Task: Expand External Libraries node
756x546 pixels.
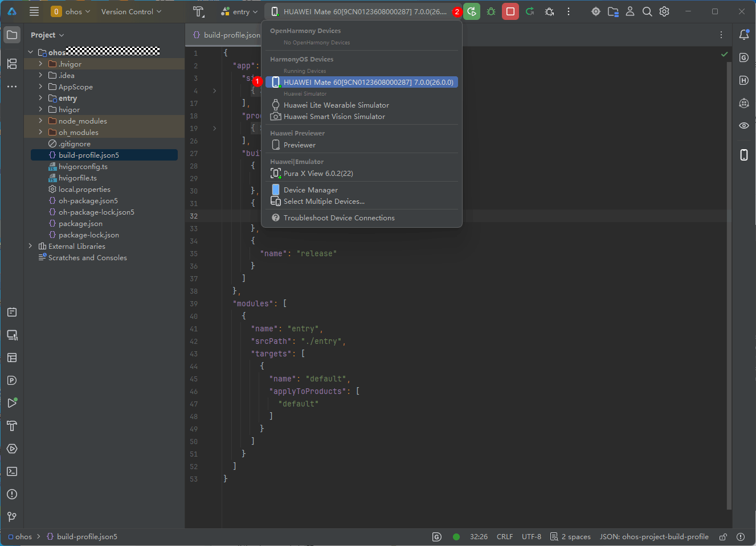Action: 30,246
